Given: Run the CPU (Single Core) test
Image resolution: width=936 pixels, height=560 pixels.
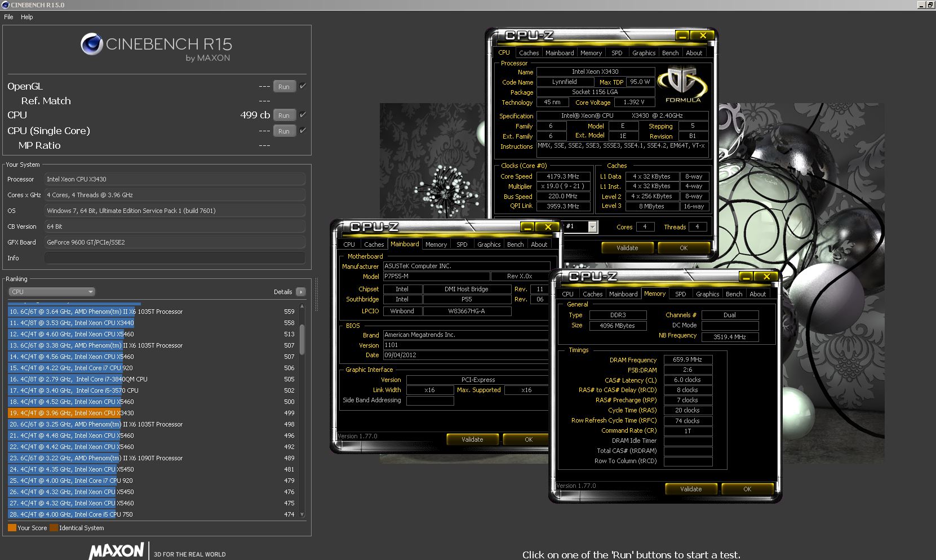Looking at the screenshot, I should tap(284, 131).
